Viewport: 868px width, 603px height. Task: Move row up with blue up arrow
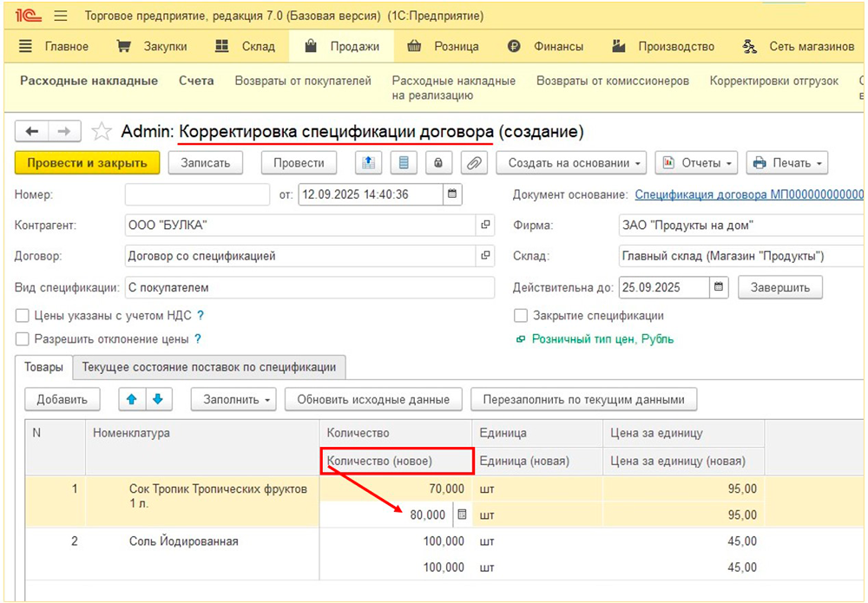click(132, 399)
